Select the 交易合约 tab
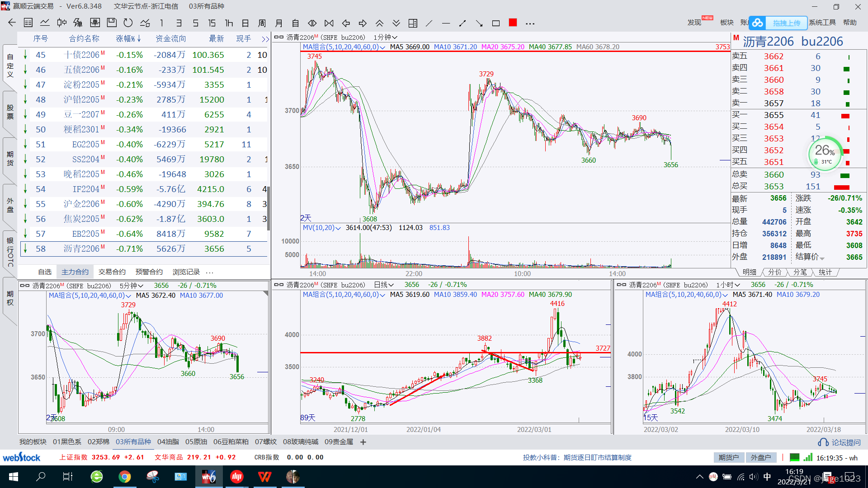Screen dimensions: 868x488 pos(112,272)
